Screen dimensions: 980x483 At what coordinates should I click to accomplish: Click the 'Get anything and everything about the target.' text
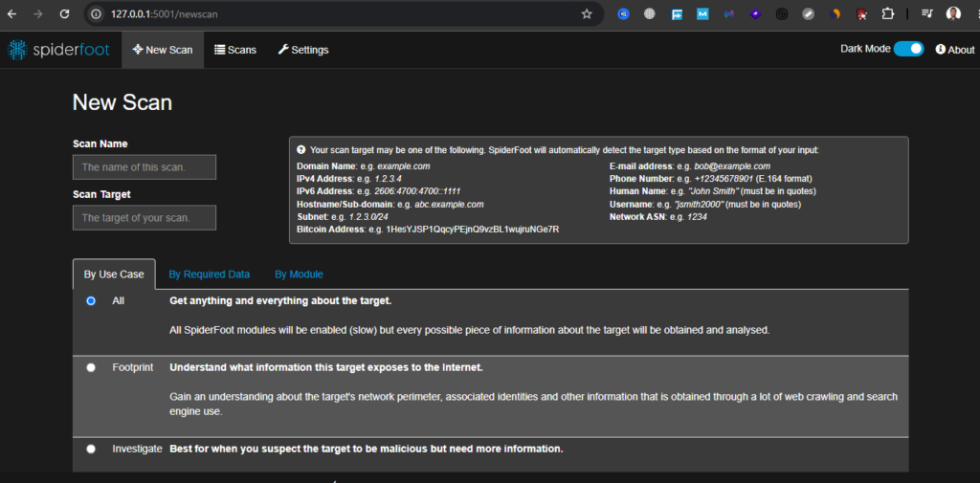[x=280, y=300]
